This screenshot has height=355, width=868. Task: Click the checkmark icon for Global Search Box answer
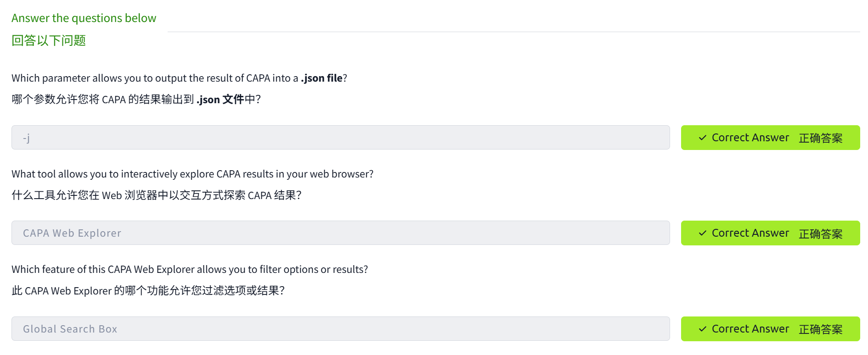702,329
